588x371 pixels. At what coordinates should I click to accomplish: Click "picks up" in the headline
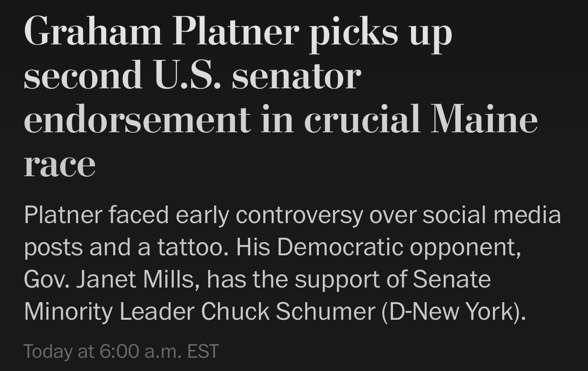click(380, 32)
